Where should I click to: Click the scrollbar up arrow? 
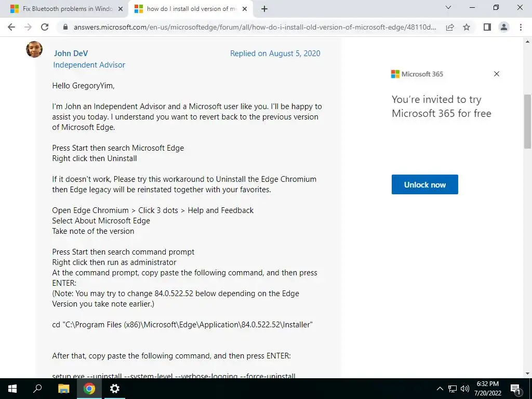click(527, 42)
